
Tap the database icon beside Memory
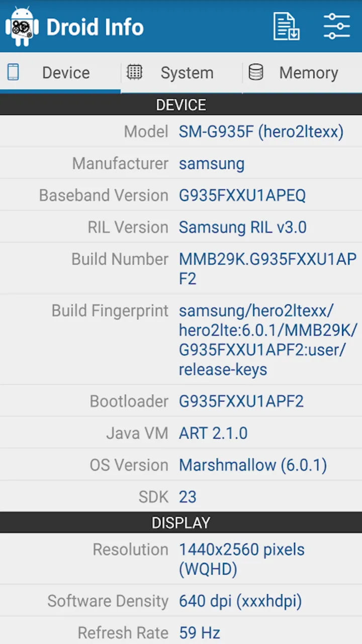click(x=256, y=72)
